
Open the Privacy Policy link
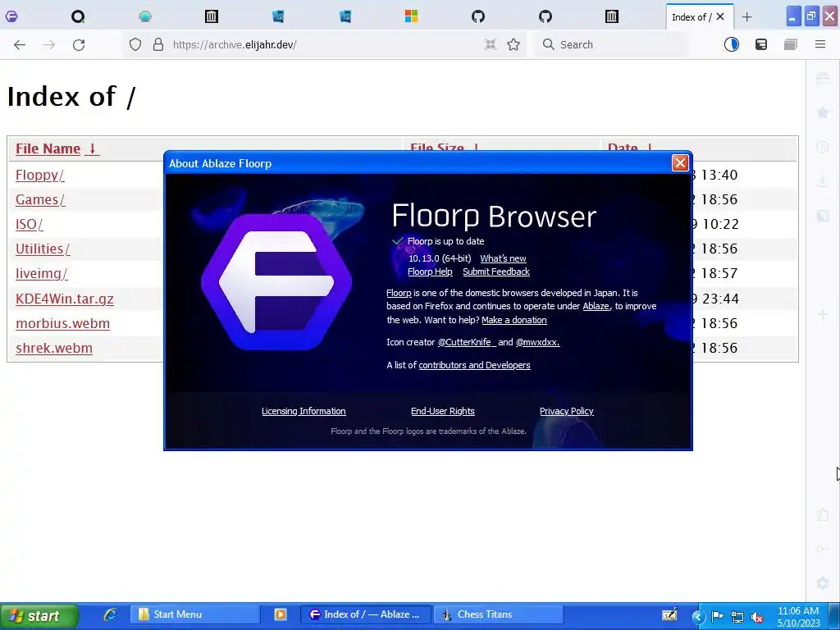566,411
